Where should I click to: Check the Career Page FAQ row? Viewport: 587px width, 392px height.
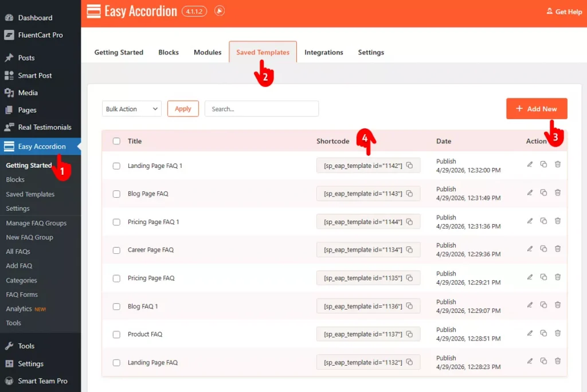coord(116,250)
